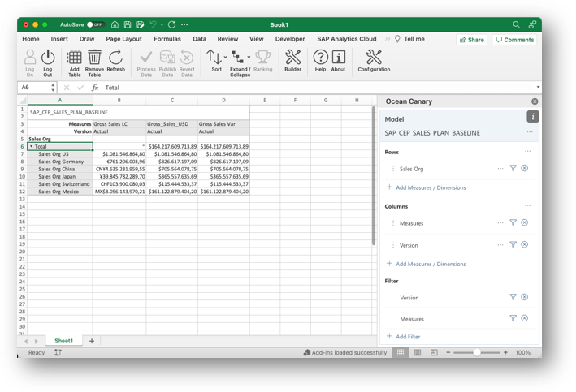576x392 pixels.
Task: Open Sales Org ellipsis options
Action: point(500,169)
